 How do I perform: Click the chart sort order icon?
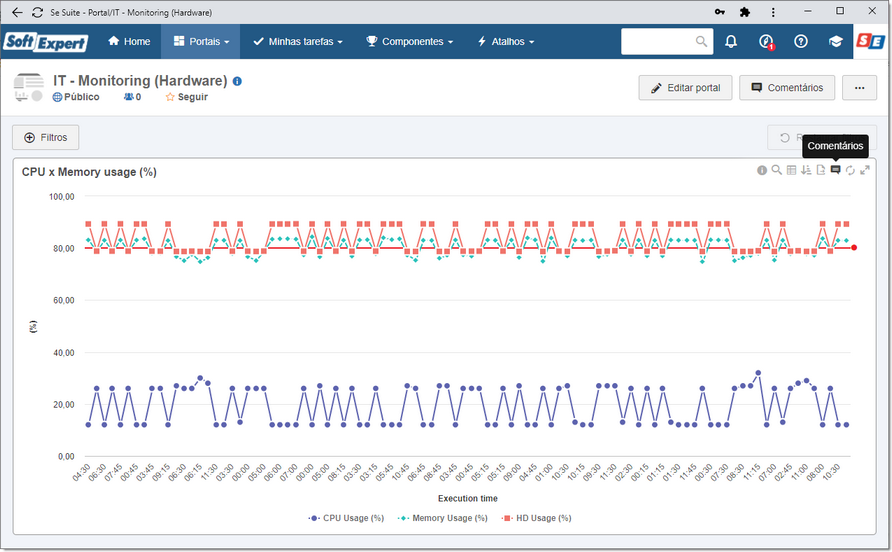click(806, 170)
